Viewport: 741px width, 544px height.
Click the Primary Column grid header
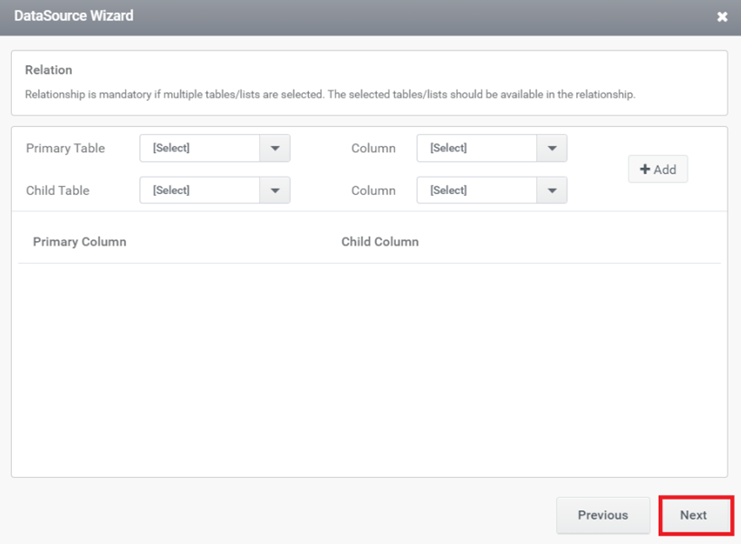tap(80, 242)
